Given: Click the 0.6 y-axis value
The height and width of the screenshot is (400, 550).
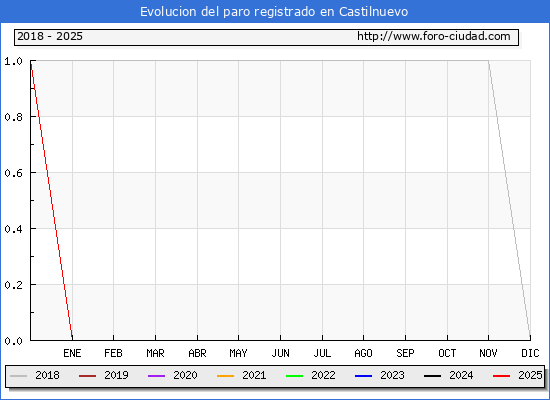Looking at the screenshot, I should point(13,173).
